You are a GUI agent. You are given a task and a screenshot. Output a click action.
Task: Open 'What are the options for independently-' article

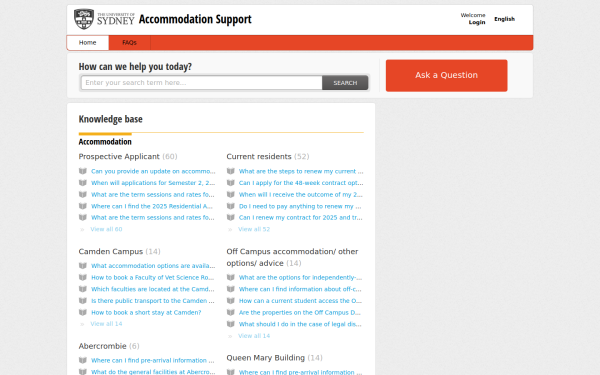tap(300, 277)
